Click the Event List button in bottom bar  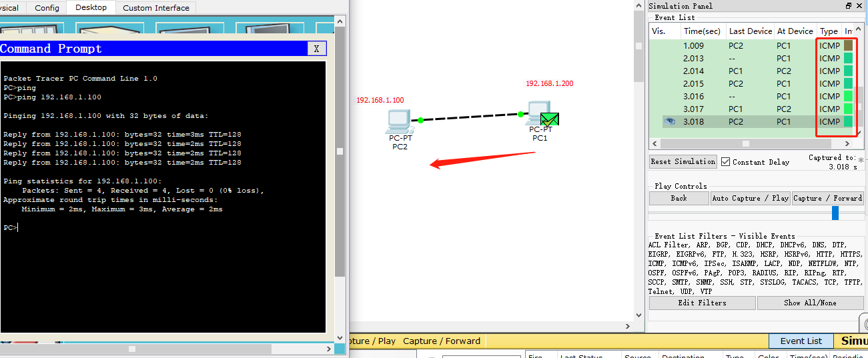[x=801, y=341]
